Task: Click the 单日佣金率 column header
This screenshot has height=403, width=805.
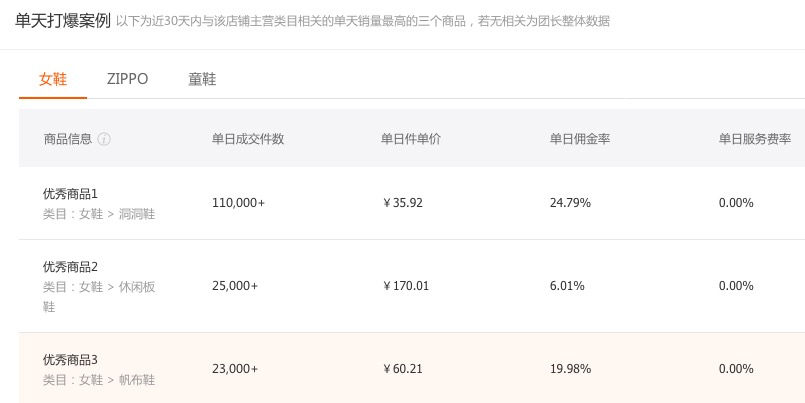Action: pos(580,139)
